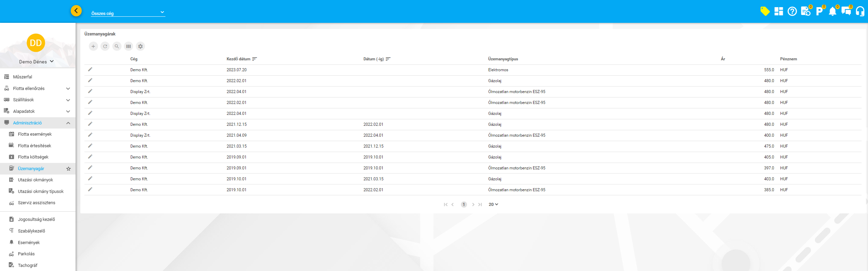Open the Demo Dénes user profile menu

(36, 62)
